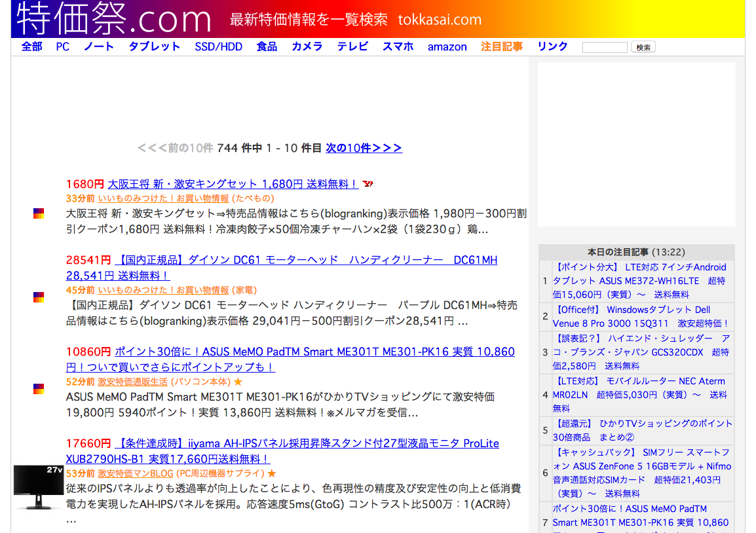
Task: Focus the search text field
Action: (605, 47)
